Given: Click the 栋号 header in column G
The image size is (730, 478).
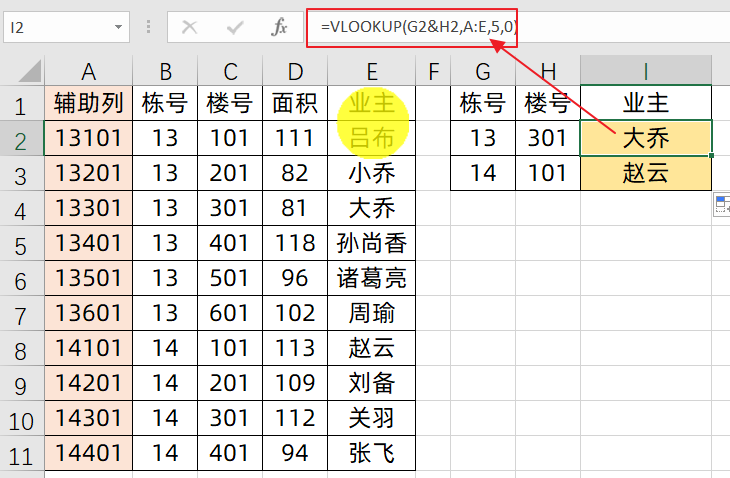Looking at the screenshot, I should (x=483, y=103).
